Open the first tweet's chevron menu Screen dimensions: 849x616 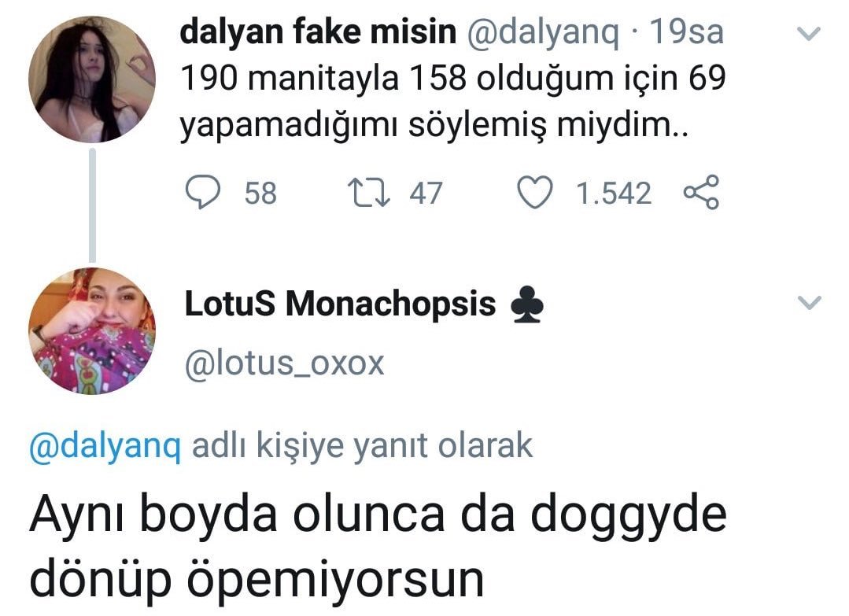810,33
